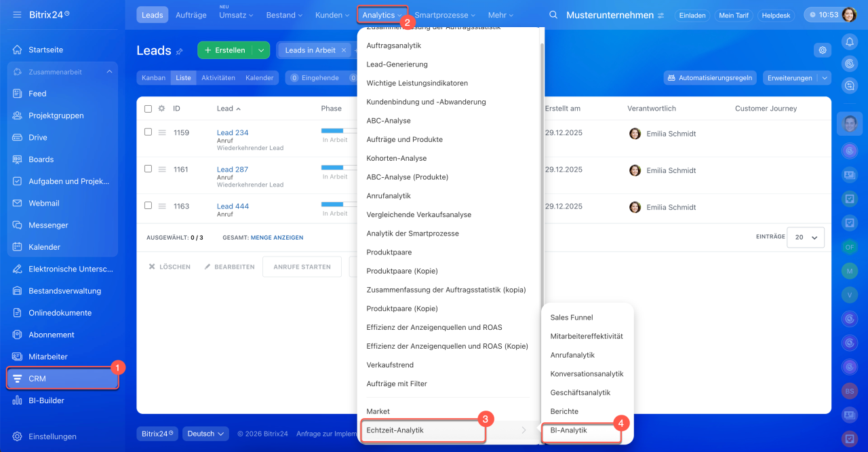Open row menu for Lead 444
The height and width of the screenshot is (452, 868).
click(162, 206)
